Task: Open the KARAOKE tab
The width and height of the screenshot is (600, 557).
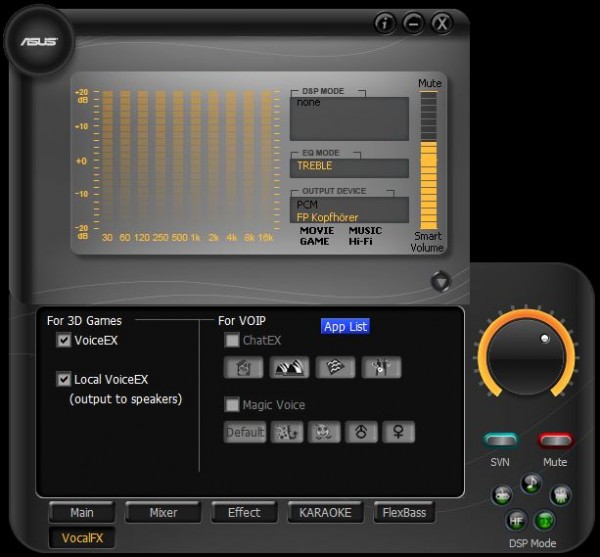Action: [x=325, y=513]
